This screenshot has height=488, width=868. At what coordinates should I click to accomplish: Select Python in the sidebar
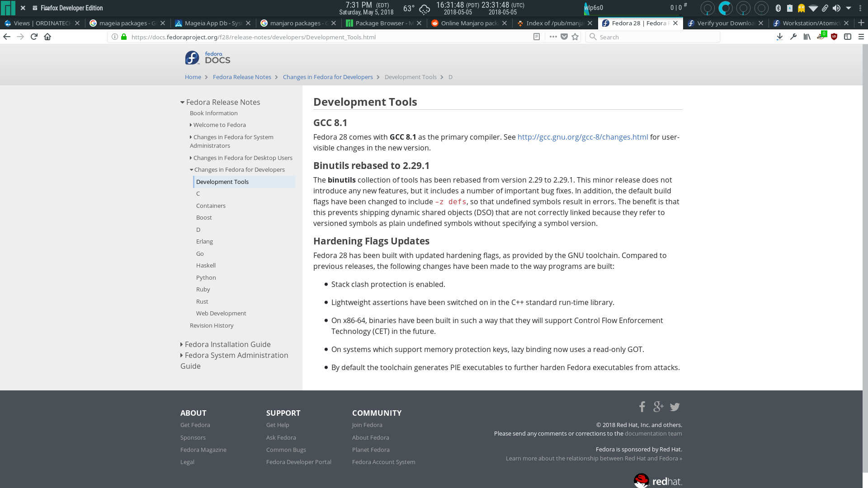tap(206, 277)
